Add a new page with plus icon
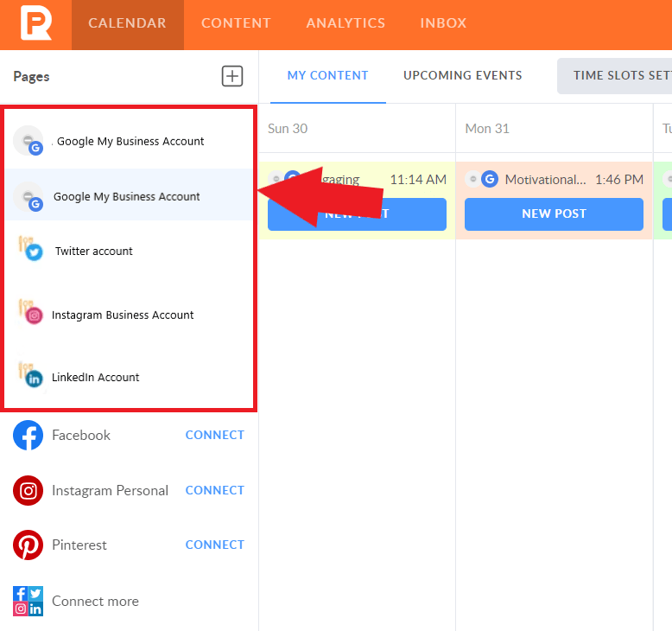The height and width of the screenshot is (631, 672). pos(232,76)
